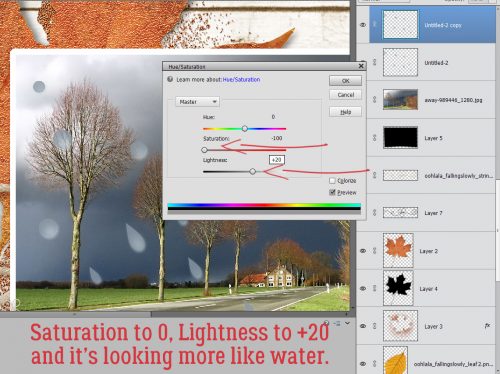Click the link icon on away-989446_1280.jpg layer
The width and height of the screenshot is (500, 374).
(x=374, y=99)
